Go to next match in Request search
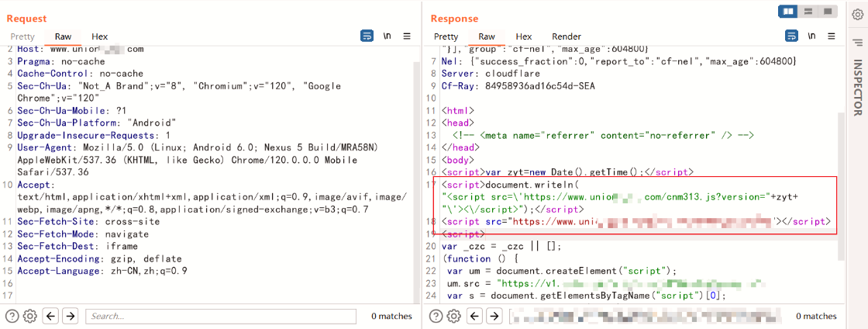 (70, 317)
